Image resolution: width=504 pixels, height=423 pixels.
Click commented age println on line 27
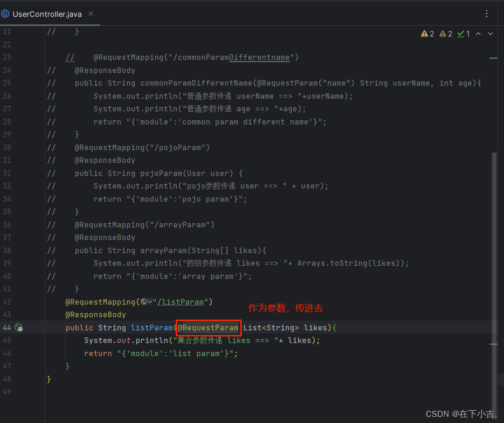click(x=200, y=109)
